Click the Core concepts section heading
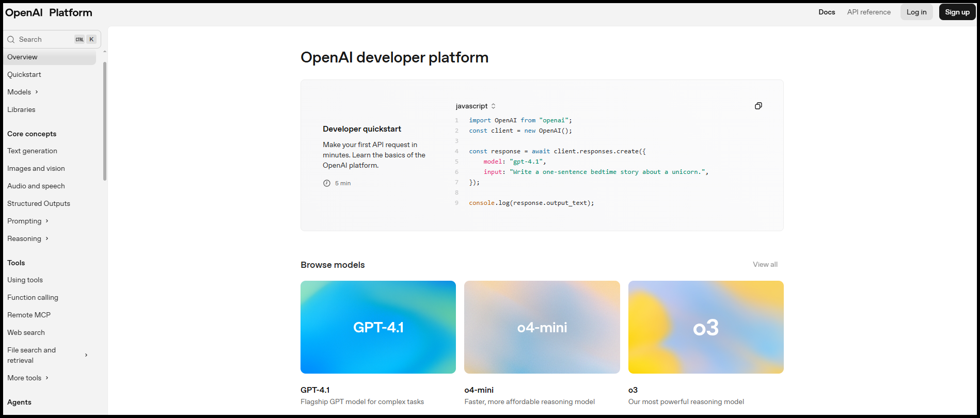 (x=31, y=134)
